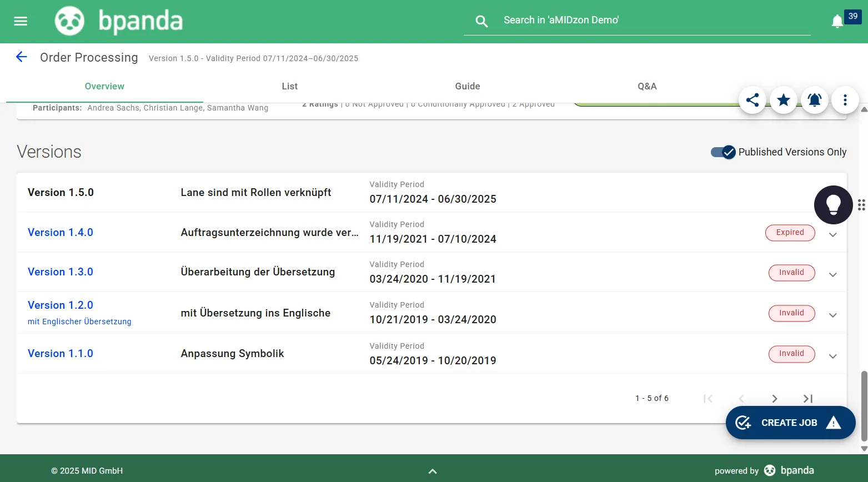
Task: Go to next page of versions
Action: click(x=775, y=399)
